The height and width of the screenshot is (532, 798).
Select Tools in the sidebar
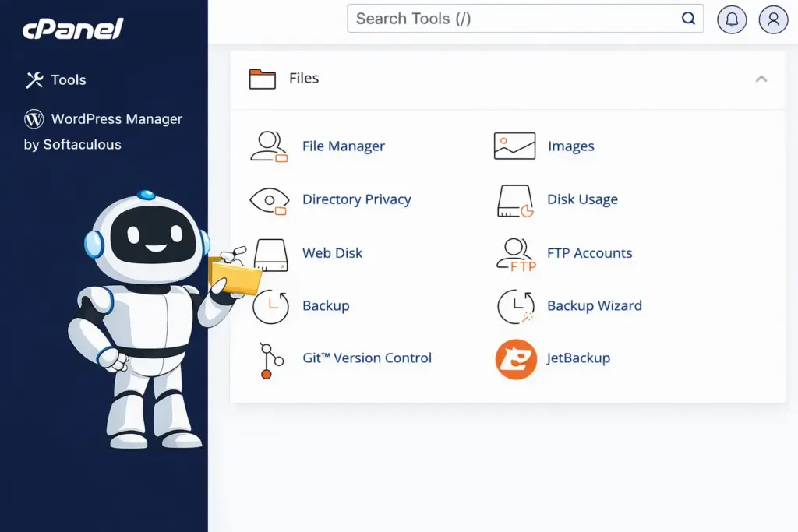pyautogui.click(x=68, y=80)
